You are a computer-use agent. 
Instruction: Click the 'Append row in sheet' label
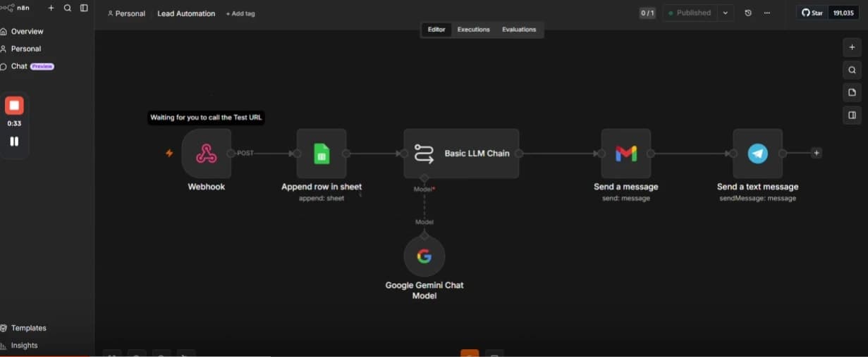pyautogui.click(x=322, y=187)
